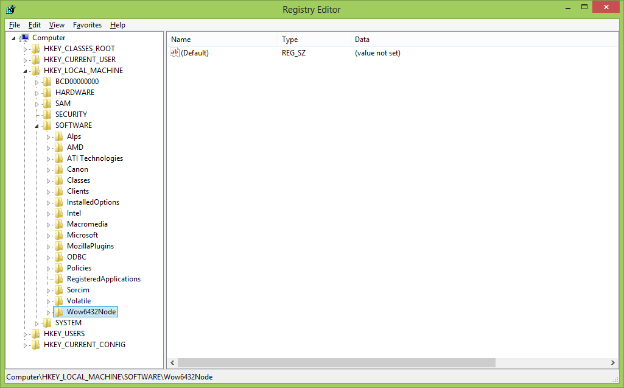Viewport: 624px width, 388px height.
Task: Open the View menu
Action: pyautogui.click(x=57, y=25)
